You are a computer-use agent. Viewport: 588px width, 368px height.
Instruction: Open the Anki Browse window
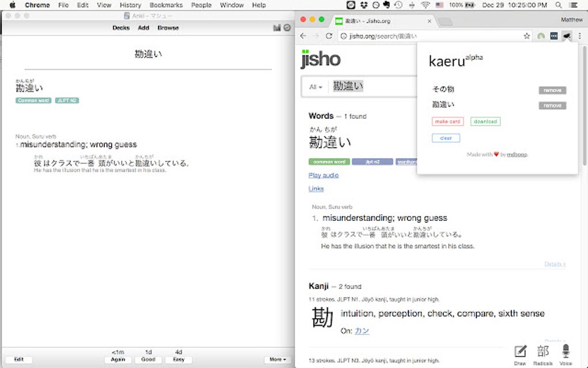point(168,27)
